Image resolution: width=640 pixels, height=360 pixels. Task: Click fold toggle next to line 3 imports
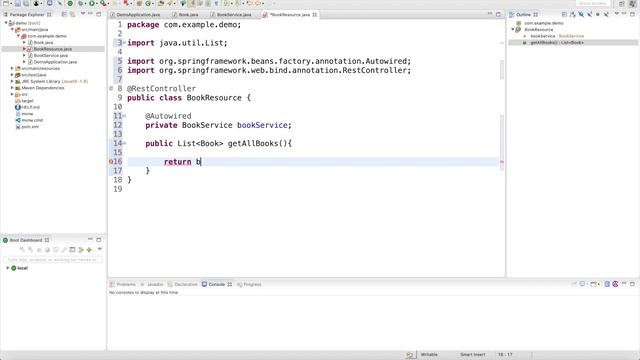click(x=124, y=42)
